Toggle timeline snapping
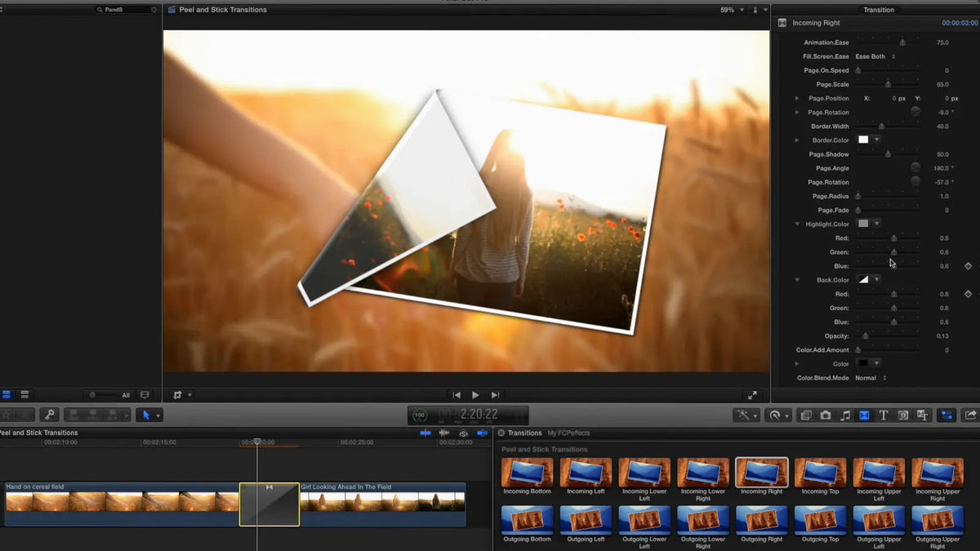Image resolution: width=980 pixels, height=551 pixels. tap(483, 433)
